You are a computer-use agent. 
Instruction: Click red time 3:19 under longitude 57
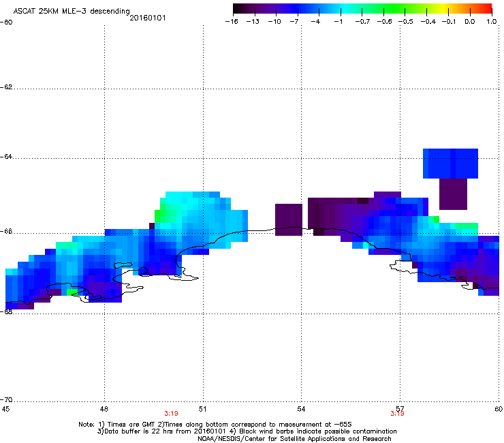[397, 414]
